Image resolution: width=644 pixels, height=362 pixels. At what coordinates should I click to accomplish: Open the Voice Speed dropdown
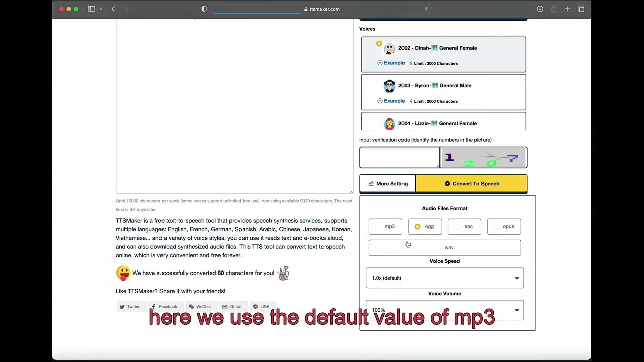[x=445, y=278]
